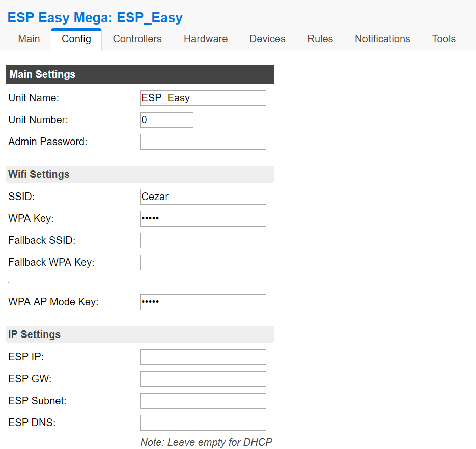Click the 'Fallback SSID:' label

click(x=42, y=240)
